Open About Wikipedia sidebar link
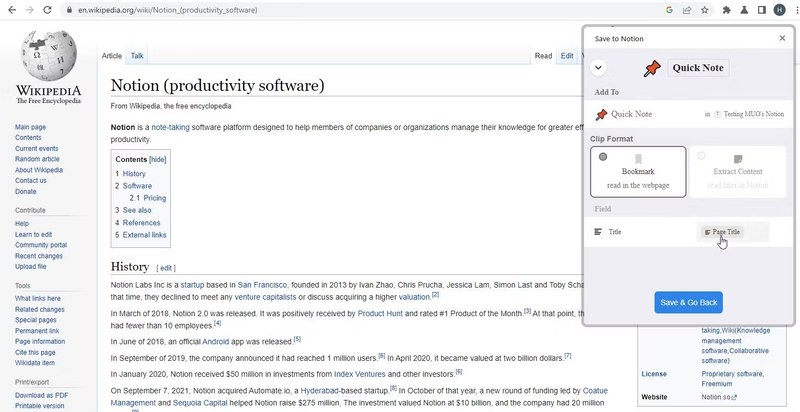 click(39, 170)
